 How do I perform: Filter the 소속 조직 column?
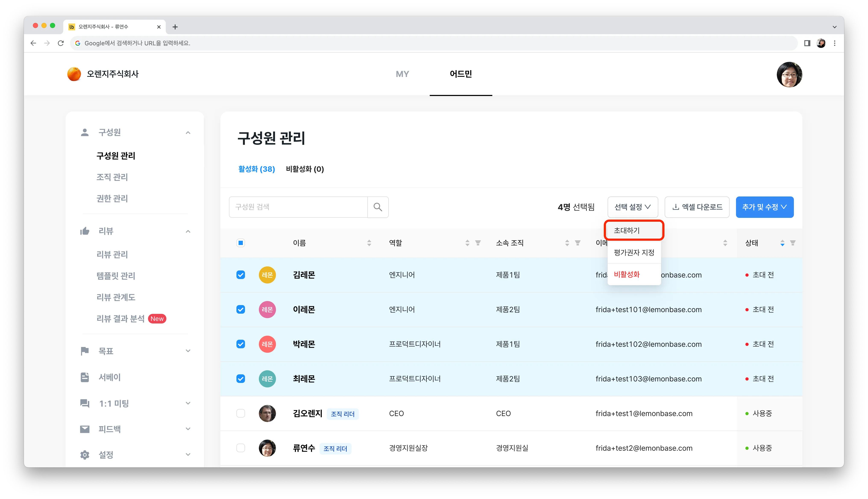578,243
